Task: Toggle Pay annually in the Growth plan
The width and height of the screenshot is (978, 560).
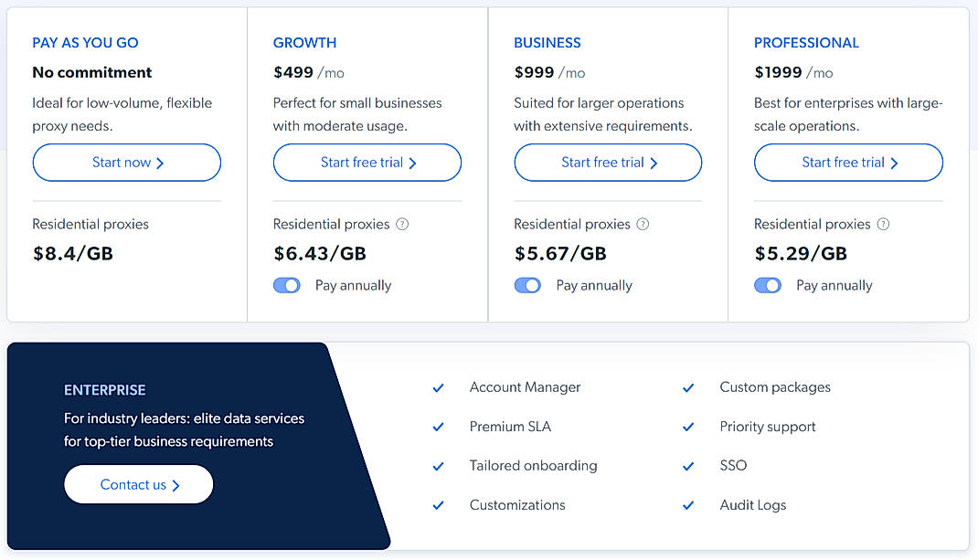Action: (287, 285)
